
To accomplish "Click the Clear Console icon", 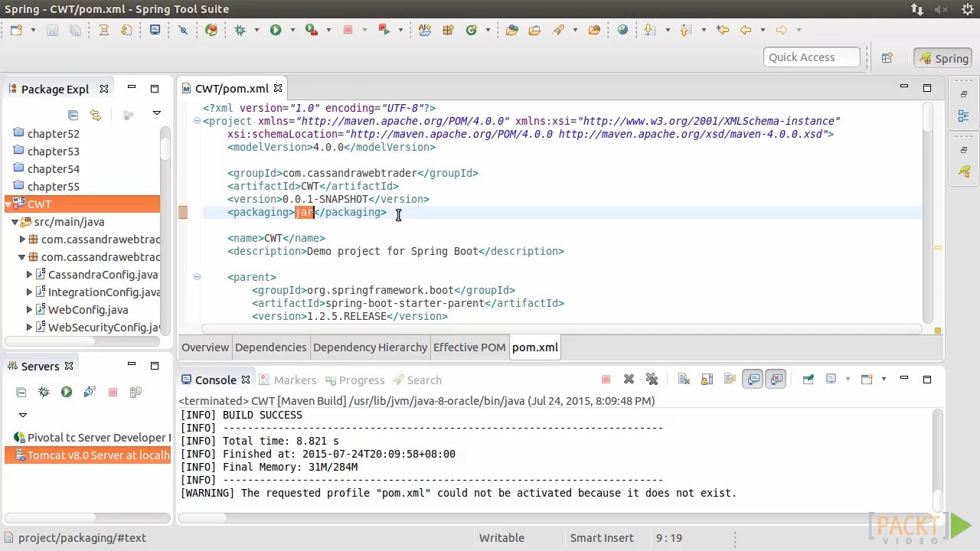I will pos(684,379).
